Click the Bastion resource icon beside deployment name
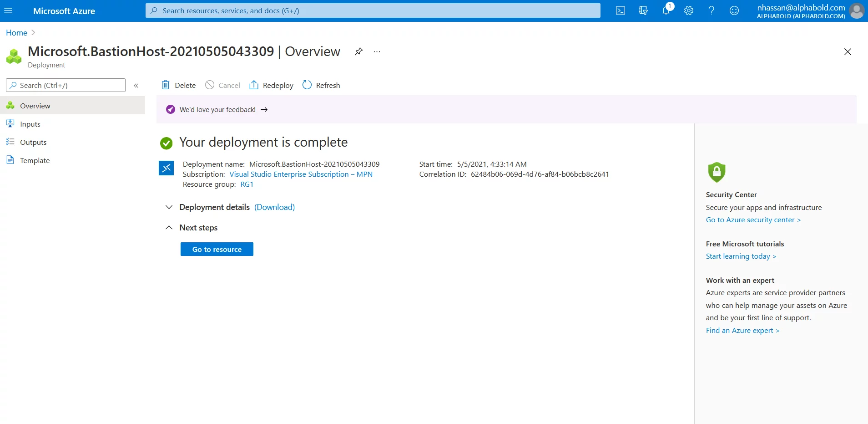 [166, 168]
